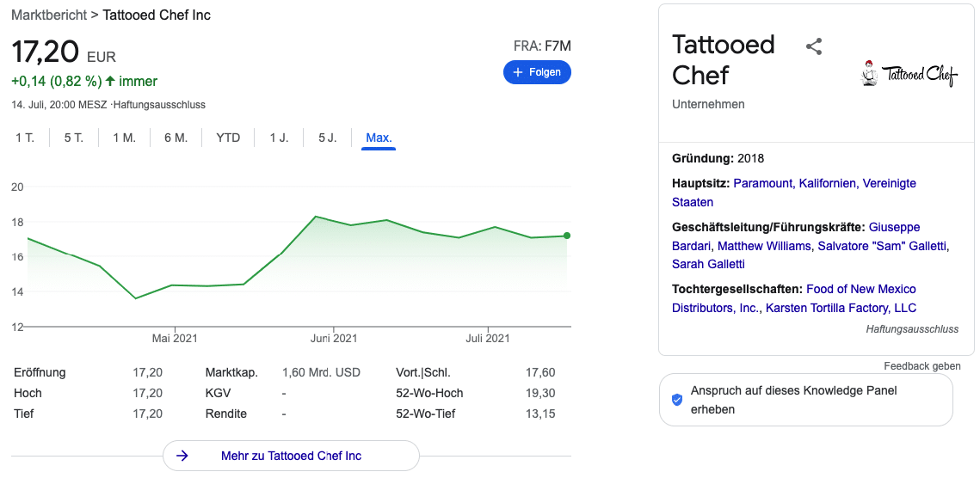Open Haftungsausschluss link below the price
This screenshot has height=478, width=980.
tap(159, 105)
